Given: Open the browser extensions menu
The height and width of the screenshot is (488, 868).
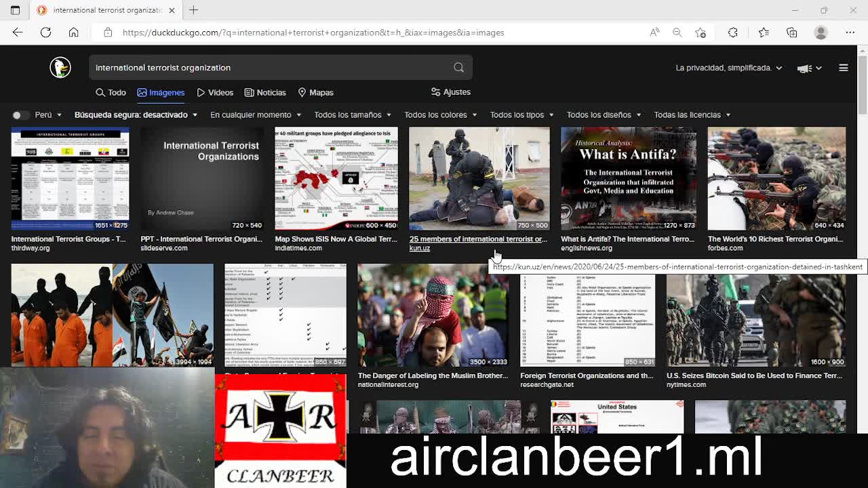Looking at the screenshot, I should click(x=733, y=33).
